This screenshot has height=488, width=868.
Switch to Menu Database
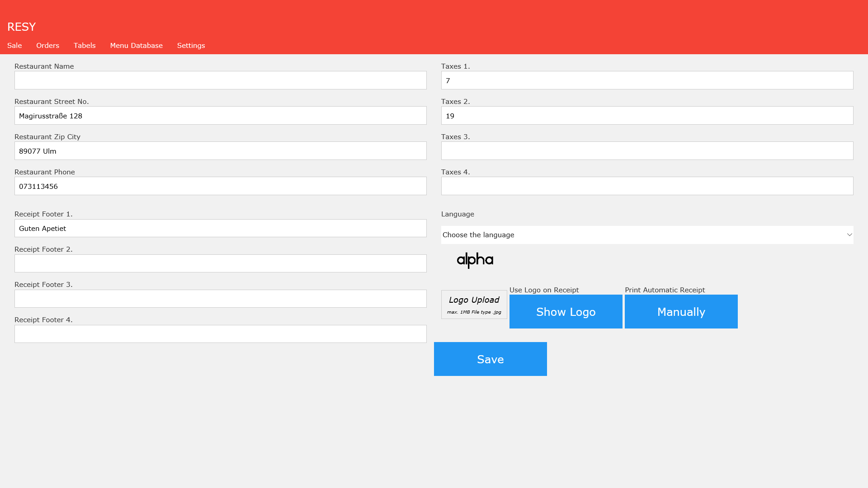[136, 46]
